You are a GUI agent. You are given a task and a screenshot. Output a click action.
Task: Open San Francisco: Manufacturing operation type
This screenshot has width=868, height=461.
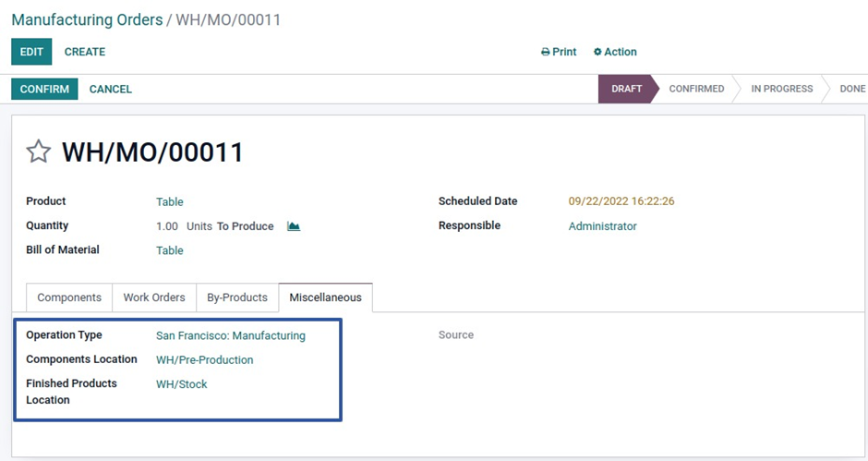click(231, 335)
